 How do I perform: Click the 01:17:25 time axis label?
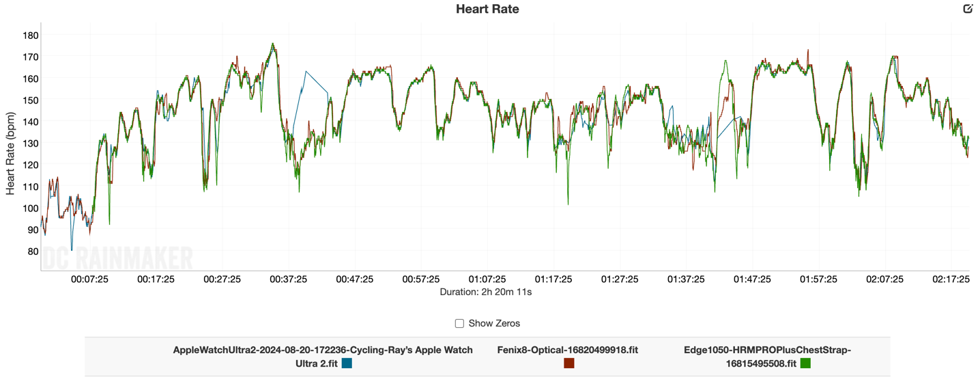[x=553, y=279]
